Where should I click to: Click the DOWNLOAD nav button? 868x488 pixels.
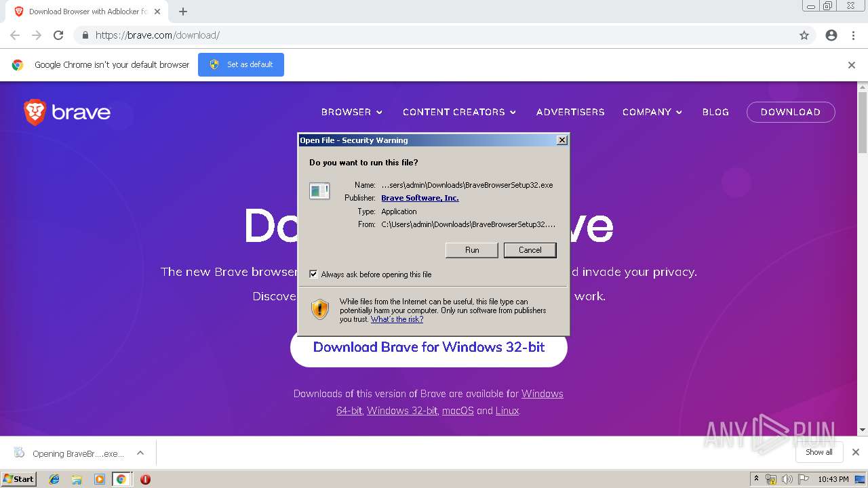tap(791, 112)
